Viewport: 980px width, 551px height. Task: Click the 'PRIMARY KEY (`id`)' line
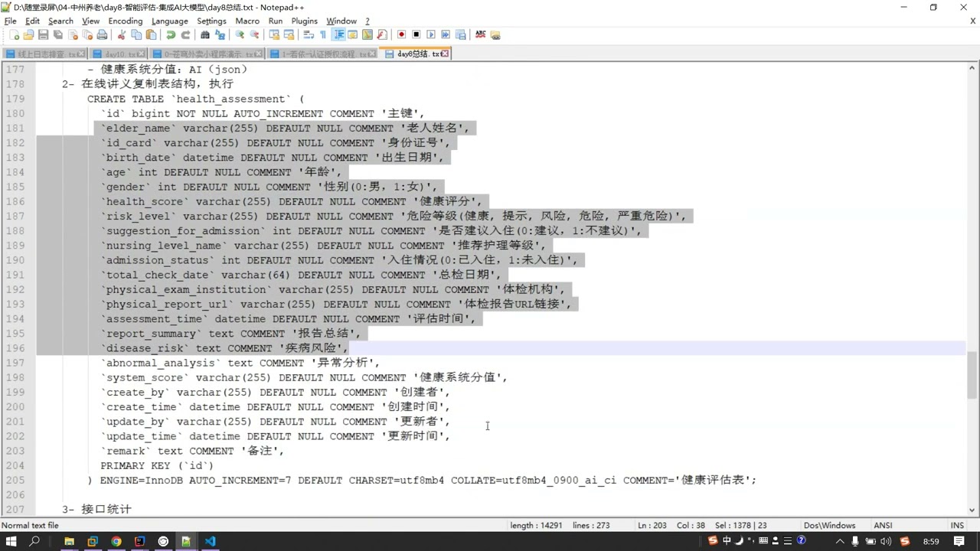157,465
